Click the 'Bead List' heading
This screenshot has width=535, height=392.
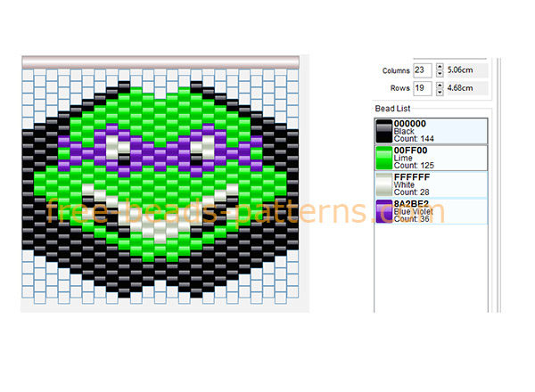(392, 109)
